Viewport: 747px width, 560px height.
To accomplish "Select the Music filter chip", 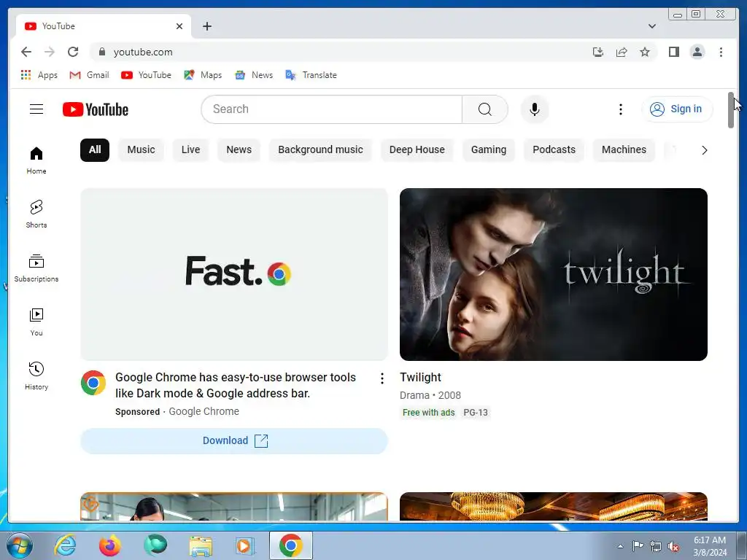I will (141, 150).
